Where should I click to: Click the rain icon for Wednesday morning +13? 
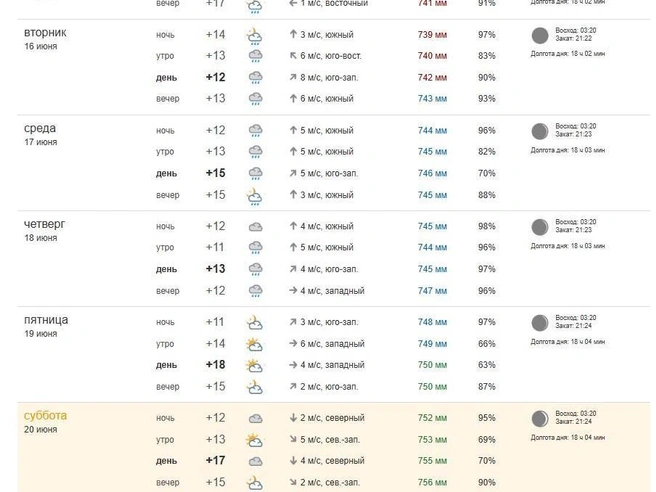255,151
